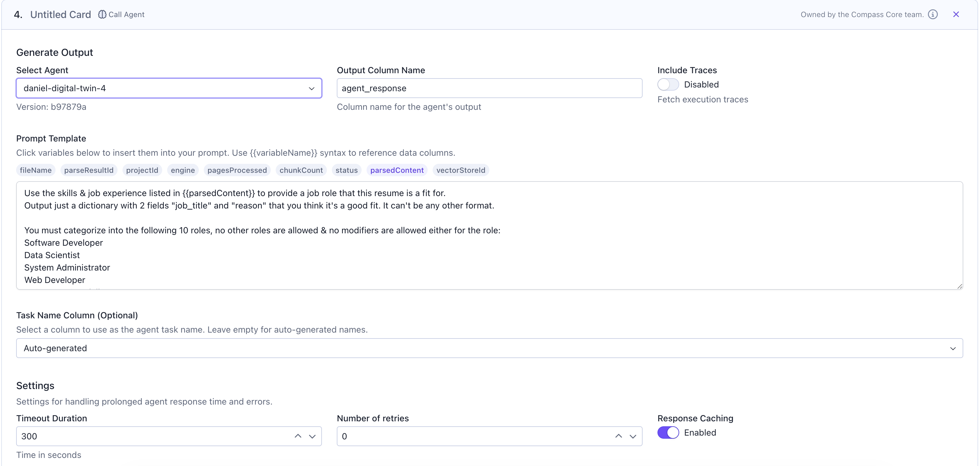The width and height of the screenshot is (980, 466).
Task: Insert the vectorStoreId variable chip
Action: point(460,170)
